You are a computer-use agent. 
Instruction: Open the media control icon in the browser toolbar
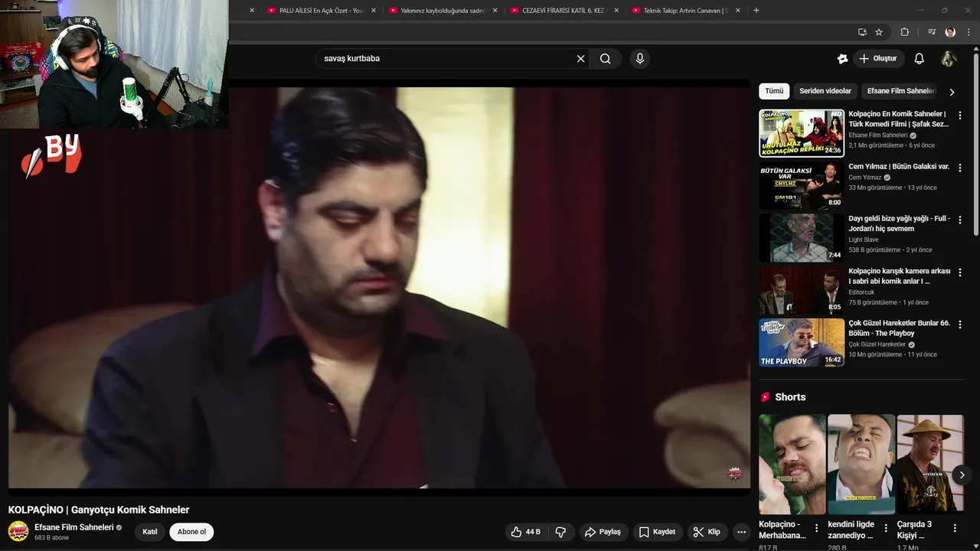point(931,32)
